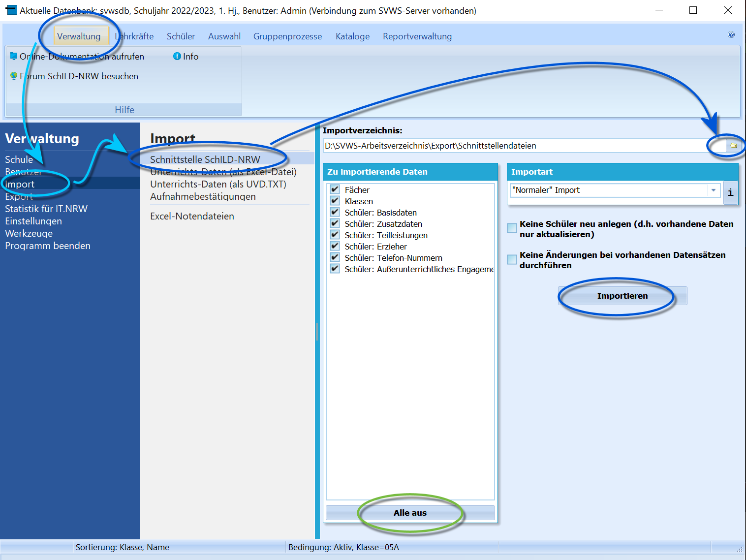The width and height of the screenshot is (746, 560).
Task: Click Programm beenden in the sidebar
Action: tap(48, 246)
